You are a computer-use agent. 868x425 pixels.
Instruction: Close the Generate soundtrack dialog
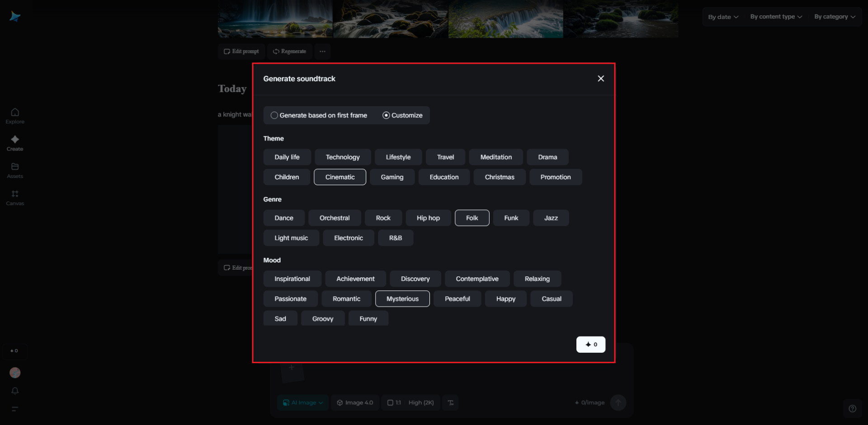click(x=601, y=79)
